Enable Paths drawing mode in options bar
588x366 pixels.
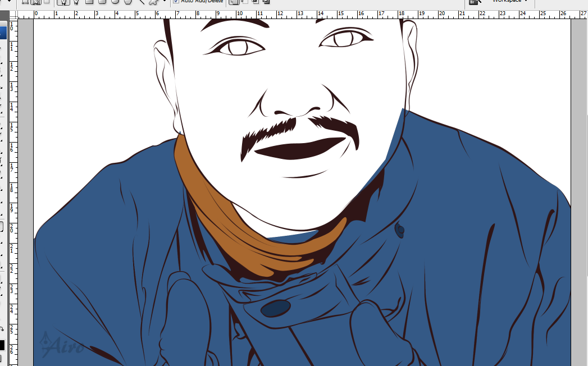[37, 2]
